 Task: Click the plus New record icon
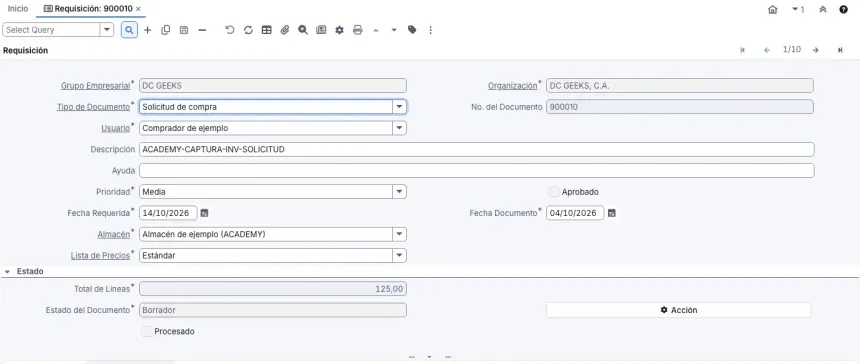(x=148, y=30)
